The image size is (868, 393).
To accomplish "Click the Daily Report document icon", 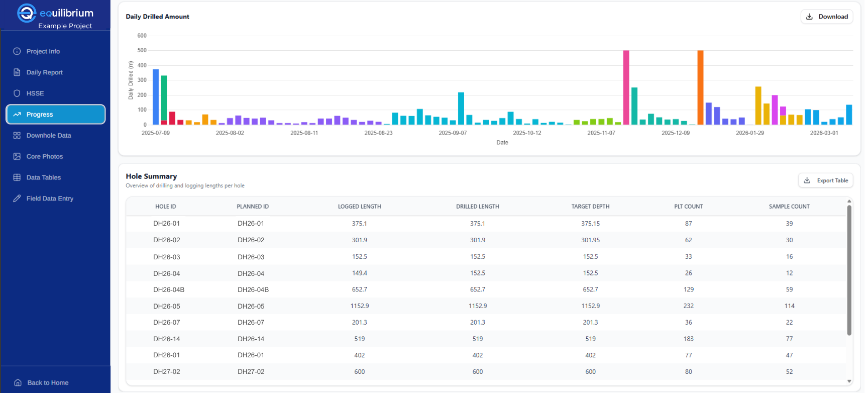I will click(17, 72).
